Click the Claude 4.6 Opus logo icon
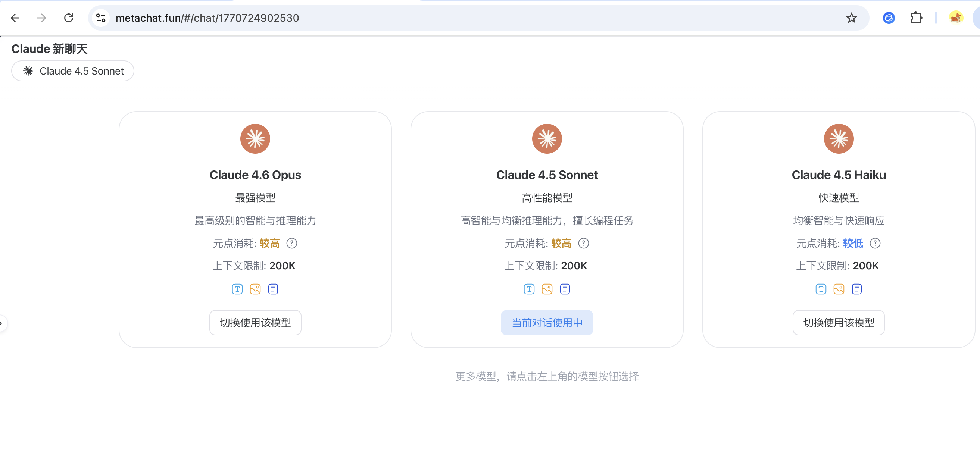This screenshot has height=464, width=980. 255,139
